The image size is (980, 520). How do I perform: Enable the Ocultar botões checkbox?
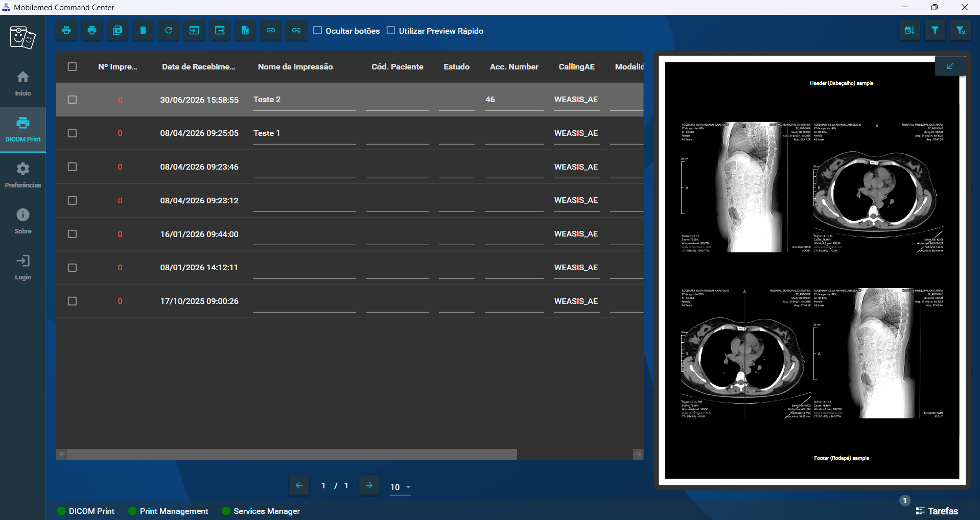point(317,30)
